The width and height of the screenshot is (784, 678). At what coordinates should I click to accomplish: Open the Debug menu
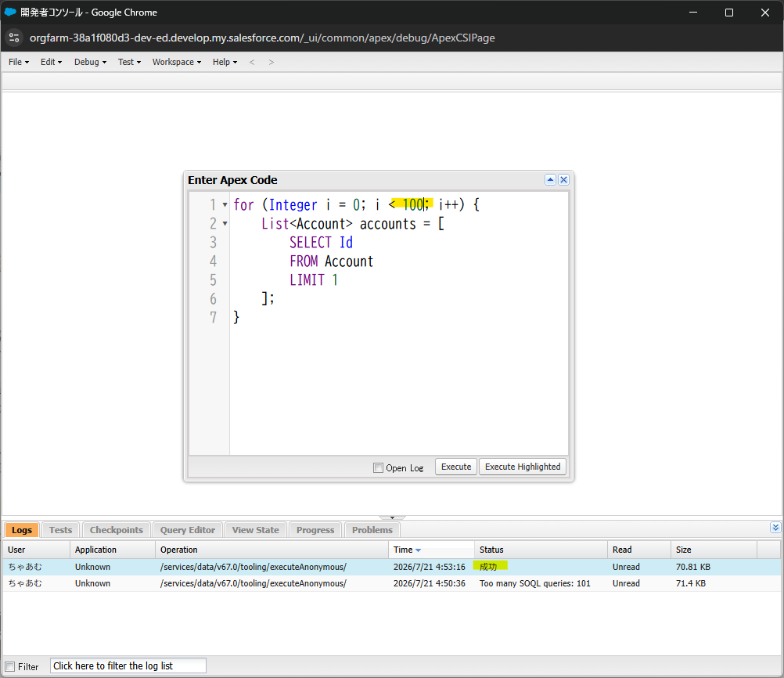(90, 62)
